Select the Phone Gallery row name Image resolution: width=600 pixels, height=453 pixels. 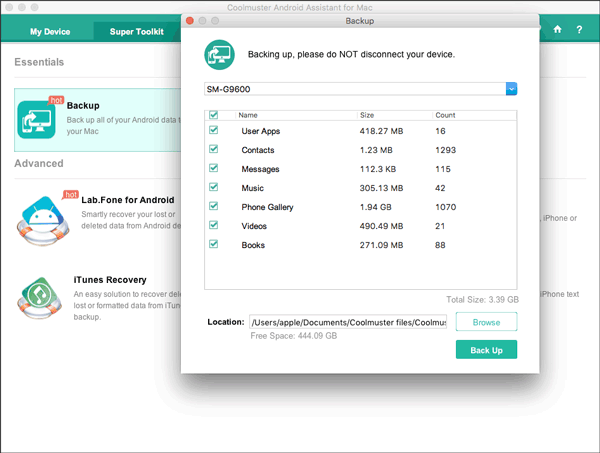click(x=267, y=207)
